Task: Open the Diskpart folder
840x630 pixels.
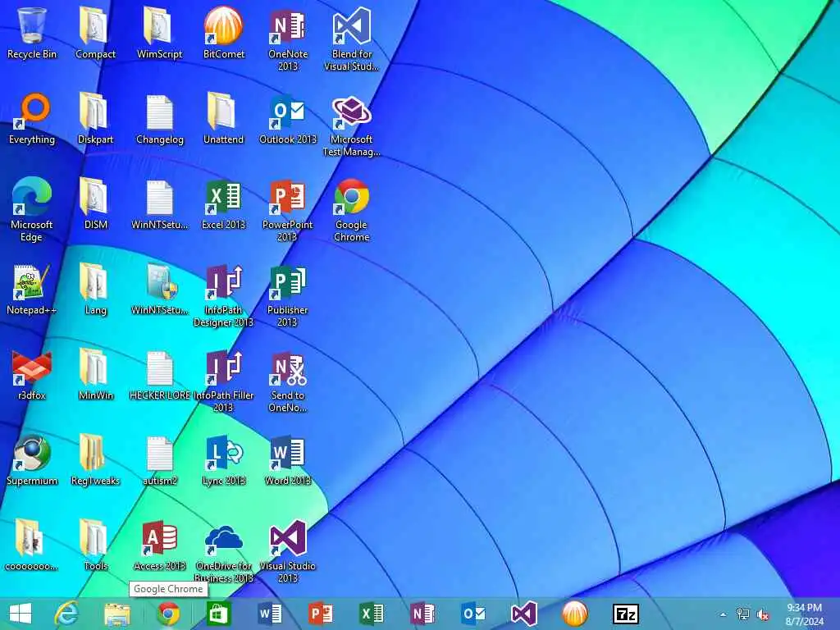Action: click(x=95, y=118)
